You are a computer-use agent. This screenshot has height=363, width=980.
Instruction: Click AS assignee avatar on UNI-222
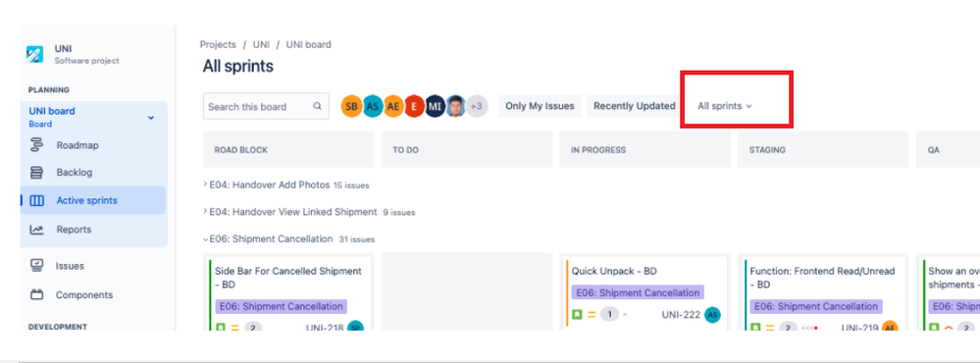pos(712,315)
